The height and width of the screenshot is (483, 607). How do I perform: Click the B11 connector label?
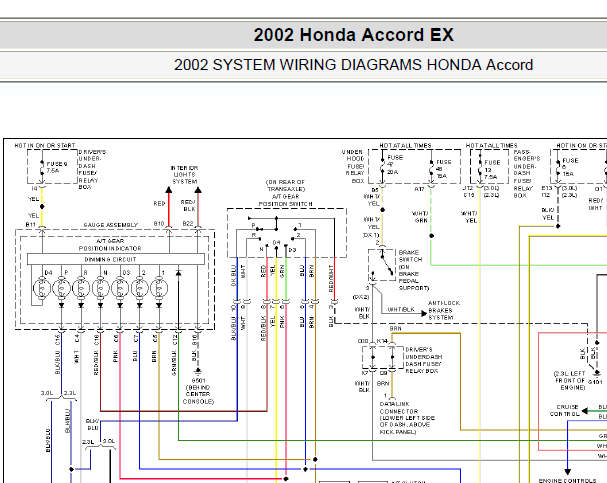(31, 224)
